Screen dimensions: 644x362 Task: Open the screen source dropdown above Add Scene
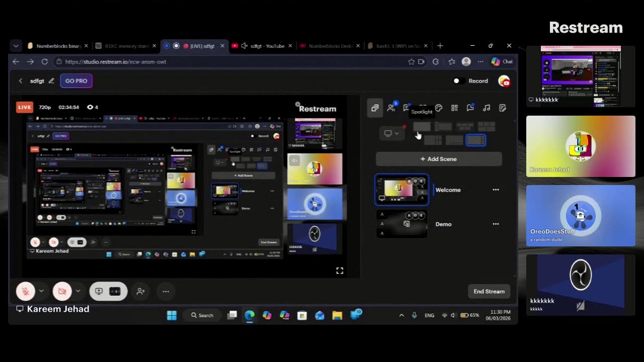(x=391, y=133)
